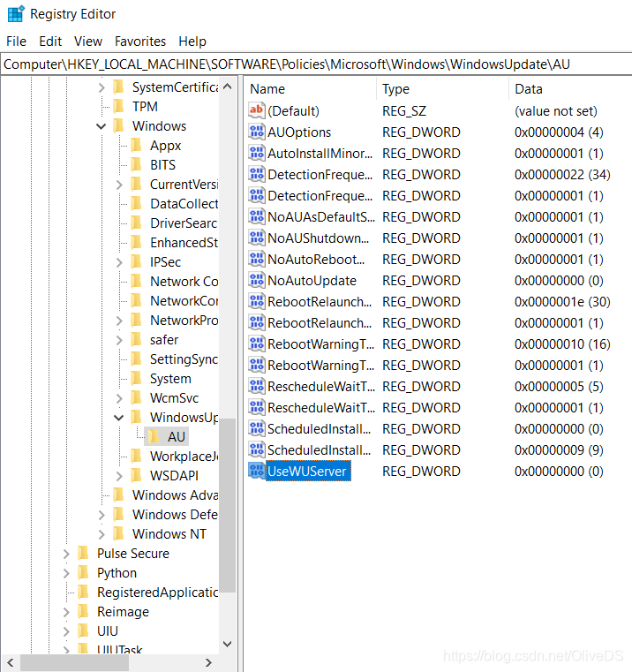The image size is (632, 672).
Task: Select the DataCollection key in the tree
Action: click(x=184, y=204)
